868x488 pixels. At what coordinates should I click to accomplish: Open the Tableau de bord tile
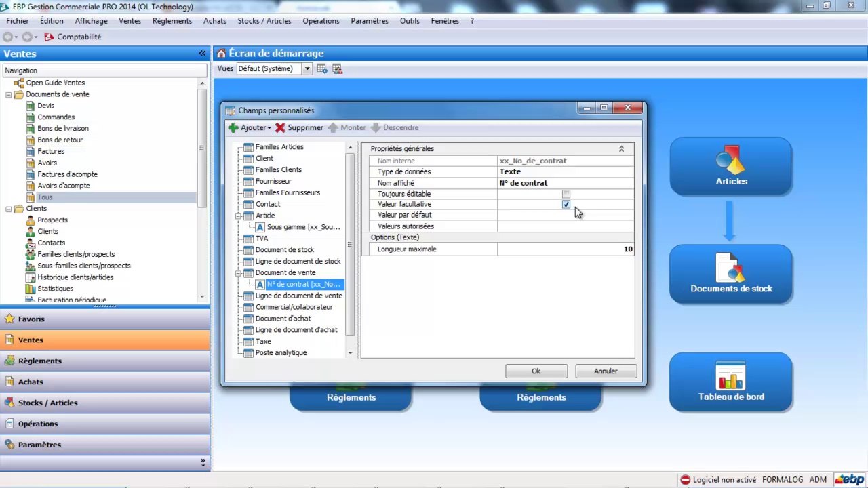tap(730, 382)
